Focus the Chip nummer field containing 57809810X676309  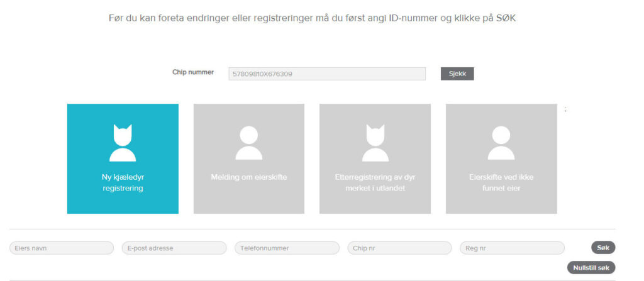[327, 74]
